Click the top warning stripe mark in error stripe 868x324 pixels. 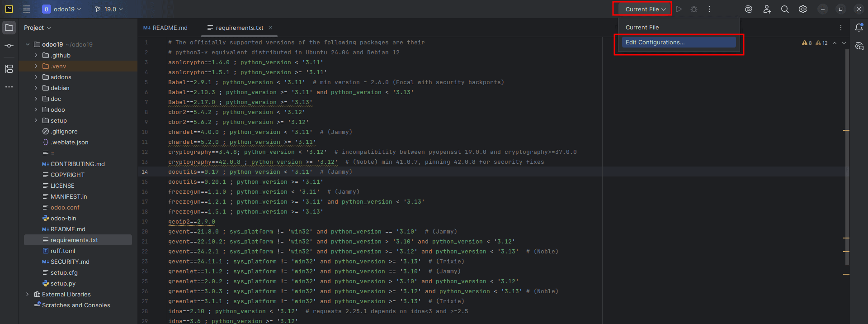pyautogui.click(x=846, y=130)
